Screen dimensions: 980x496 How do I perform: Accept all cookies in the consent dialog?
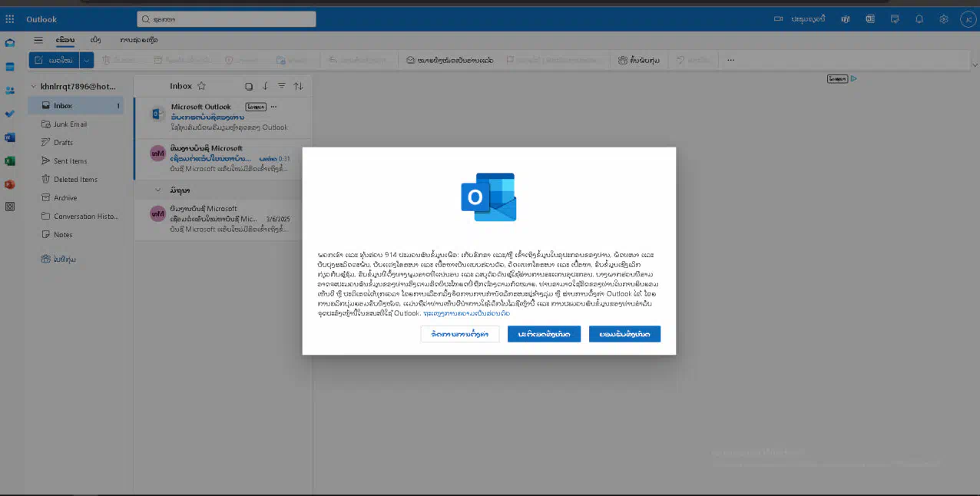click(624, 334)
